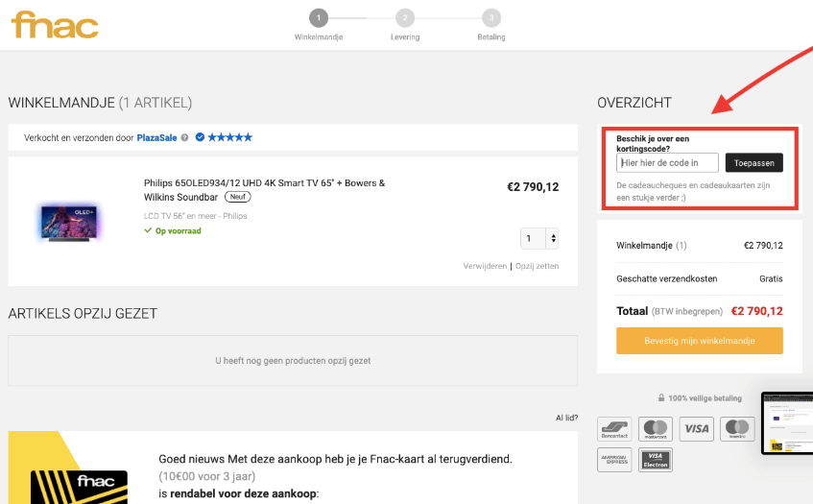
Task: Click the five-star seller rating
Action: pyautogui.click(x=230, y=137)
